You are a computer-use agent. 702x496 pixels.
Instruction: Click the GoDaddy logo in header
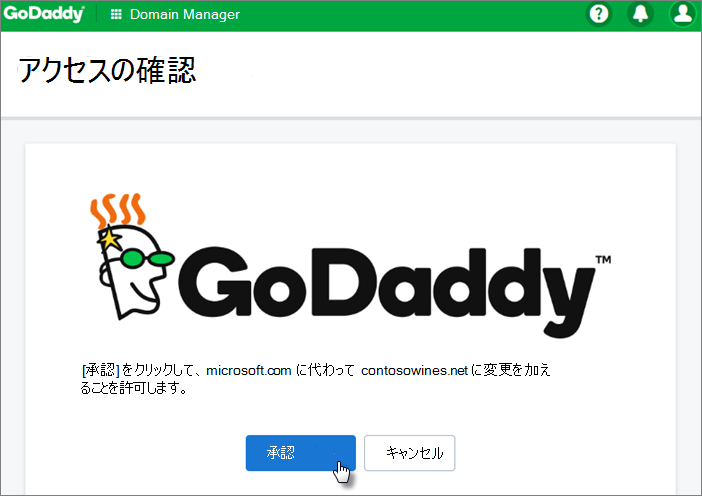[43, 14]
